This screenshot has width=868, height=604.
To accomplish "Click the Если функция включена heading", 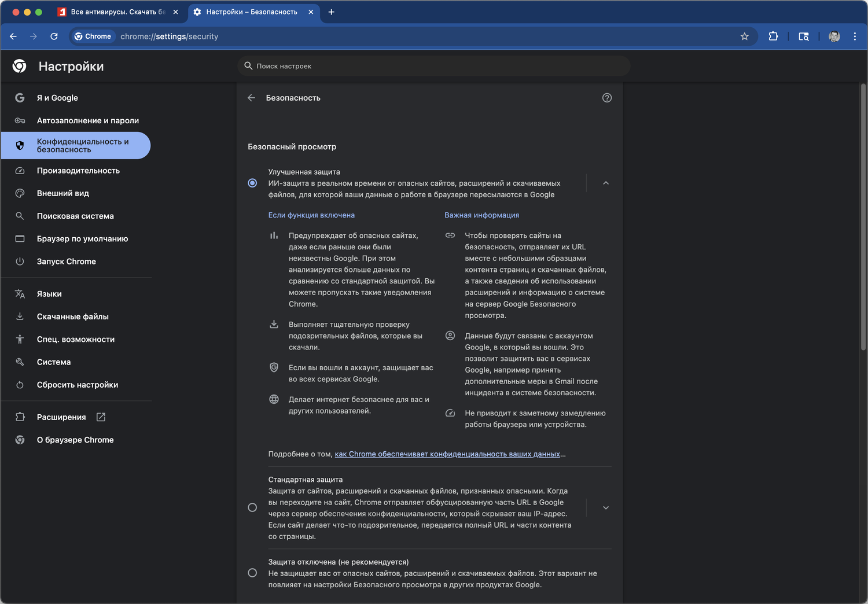I will [x=311, y=215].
